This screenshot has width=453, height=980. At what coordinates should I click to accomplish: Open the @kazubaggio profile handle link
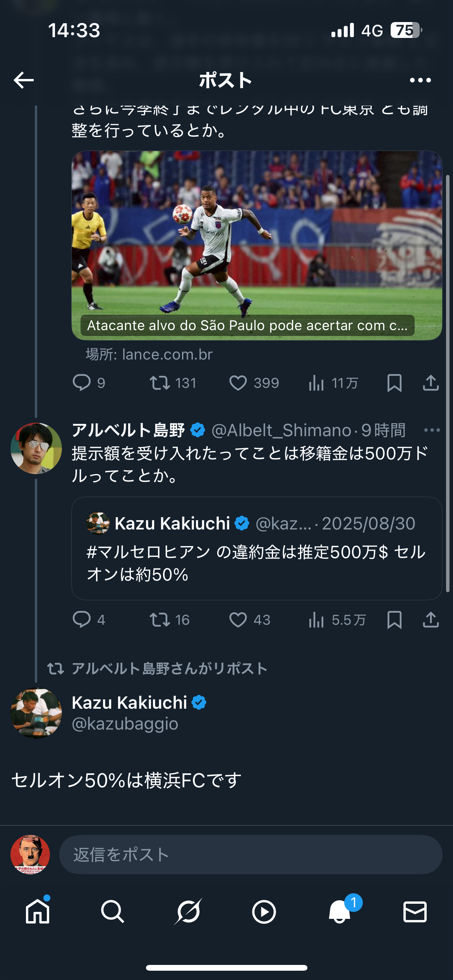click(x=125, y=724)
